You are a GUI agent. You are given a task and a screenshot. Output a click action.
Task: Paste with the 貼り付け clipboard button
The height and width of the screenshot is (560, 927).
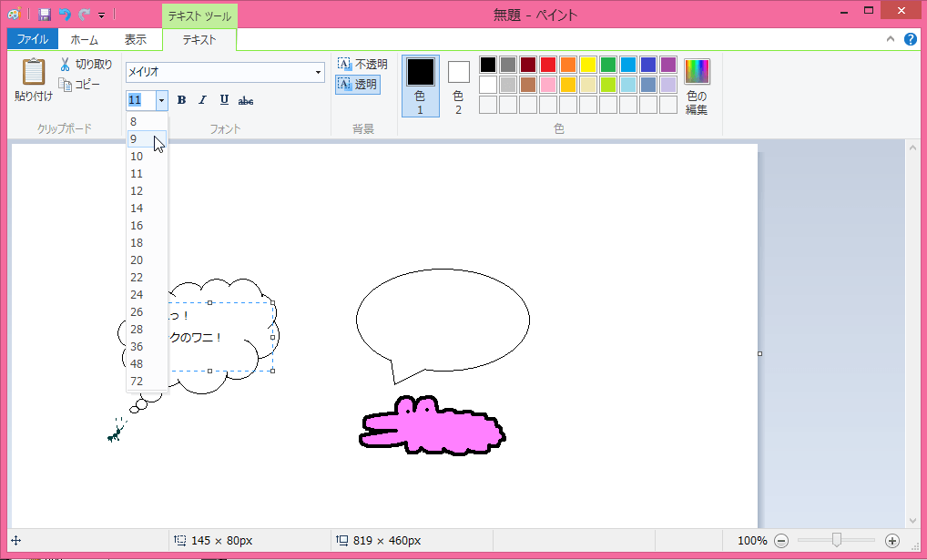tap(34, 80)
